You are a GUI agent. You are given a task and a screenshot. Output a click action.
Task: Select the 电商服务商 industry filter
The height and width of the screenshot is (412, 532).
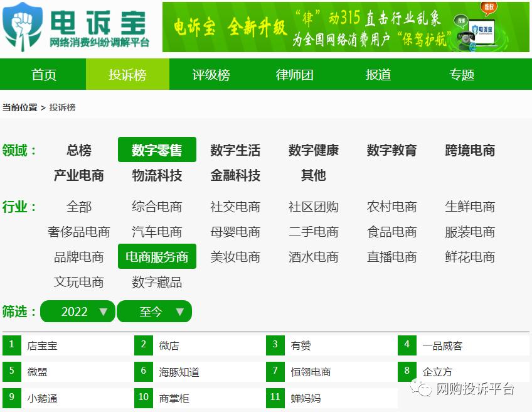(x=157, y=256)
